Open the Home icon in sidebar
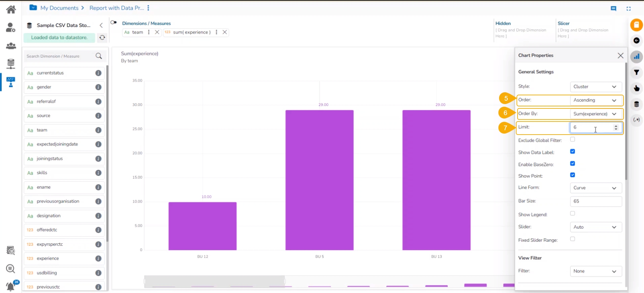Viewport: 644px width, 293px height. [x=11, y=9]
